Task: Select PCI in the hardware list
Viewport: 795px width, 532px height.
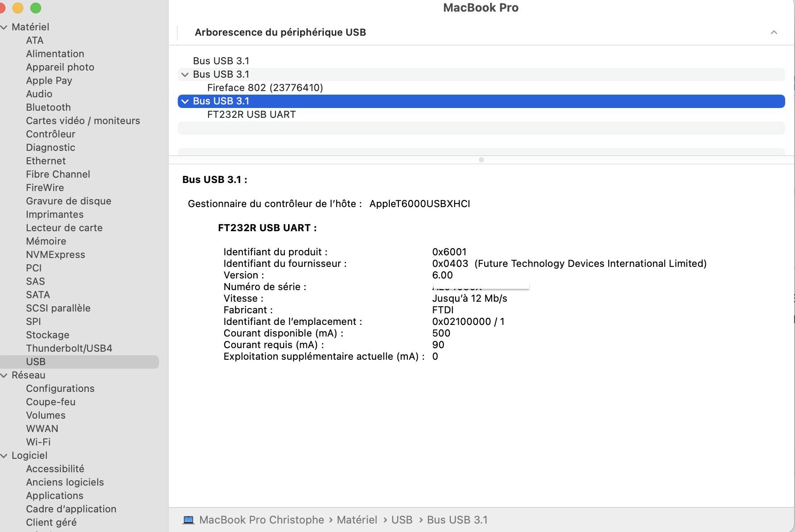Action: click(x=34, y=268)
